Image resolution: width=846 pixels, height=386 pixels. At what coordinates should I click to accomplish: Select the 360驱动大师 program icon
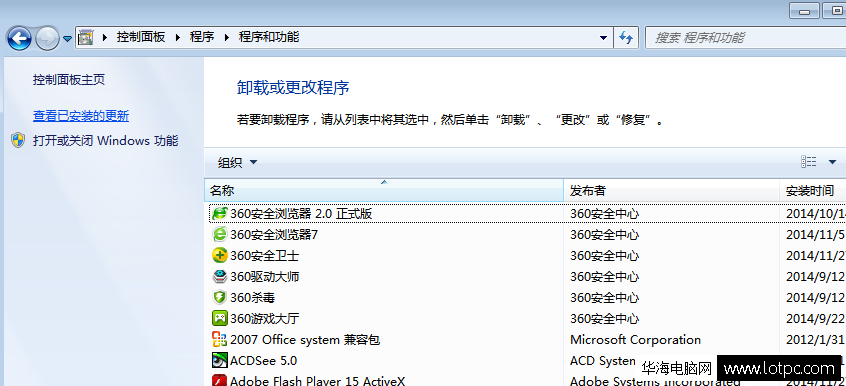point(220,276)
